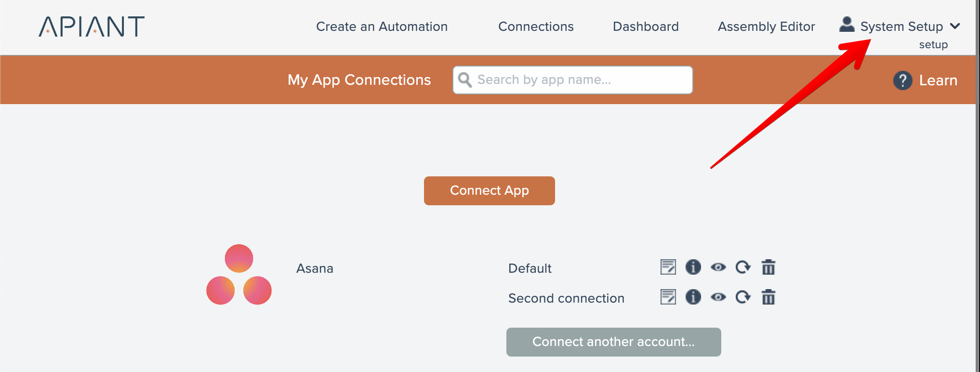Delete the Default connection with trash icon
The height and width of the screenshot is (372, 980).
(768, 267)
